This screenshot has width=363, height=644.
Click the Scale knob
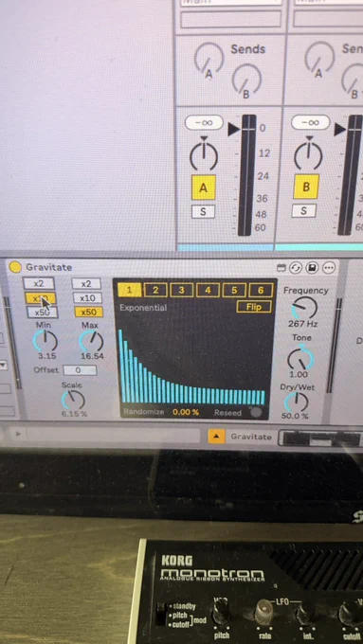(73, 400)
